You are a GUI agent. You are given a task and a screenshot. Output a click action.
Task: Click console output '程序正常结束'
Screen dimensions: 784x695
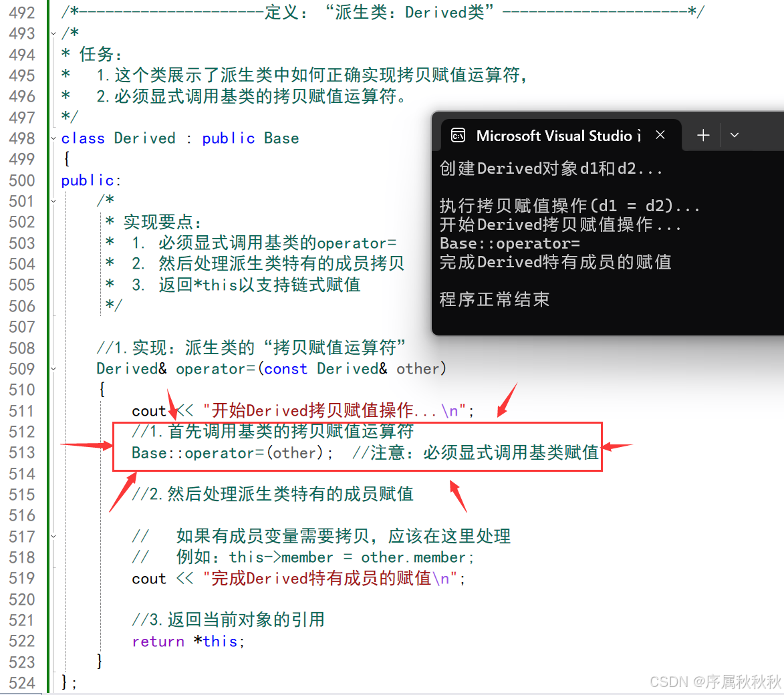click(x=495, y=299)
